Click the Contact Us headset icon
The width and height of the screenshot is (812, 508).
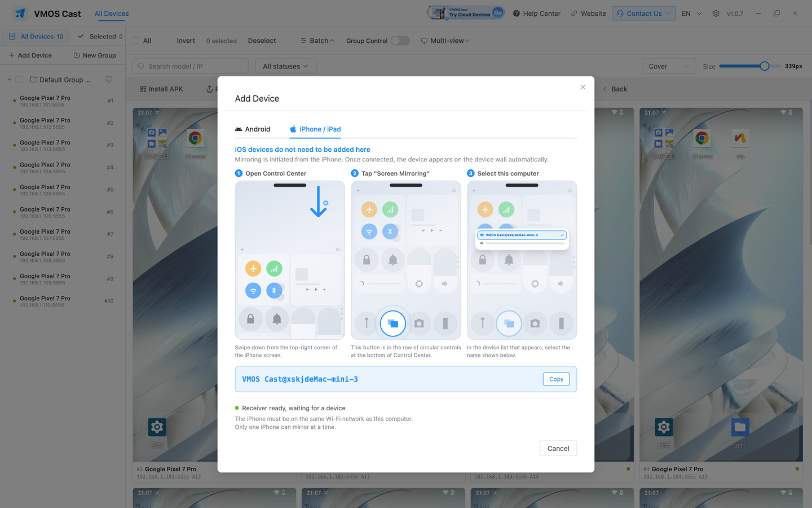(x=620, y=14)
